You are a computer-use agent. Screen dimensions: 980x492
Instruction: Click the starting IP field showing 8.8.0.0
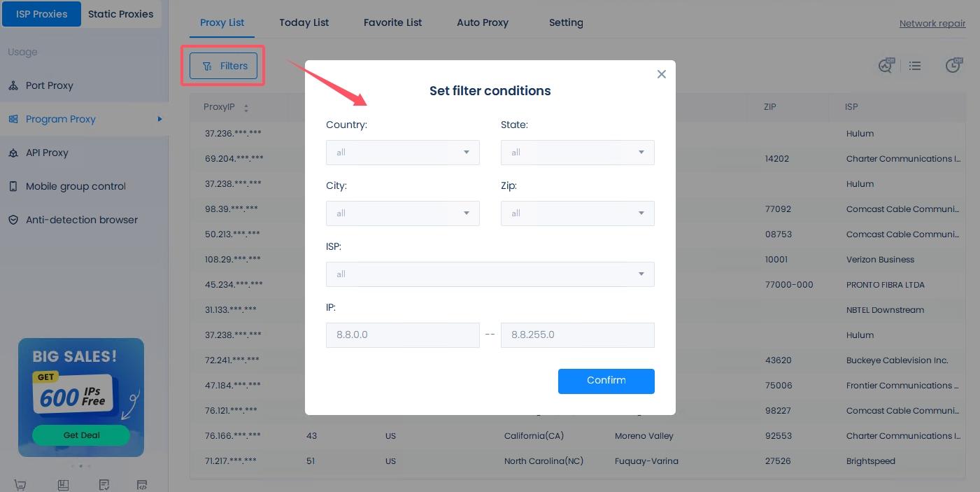(403, 335)
